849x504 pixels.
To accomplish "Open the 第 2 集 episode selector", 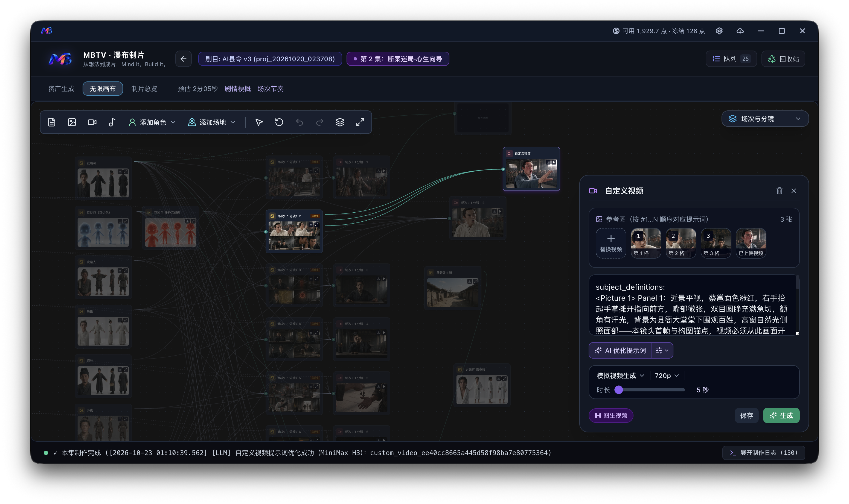I will 398,59.
